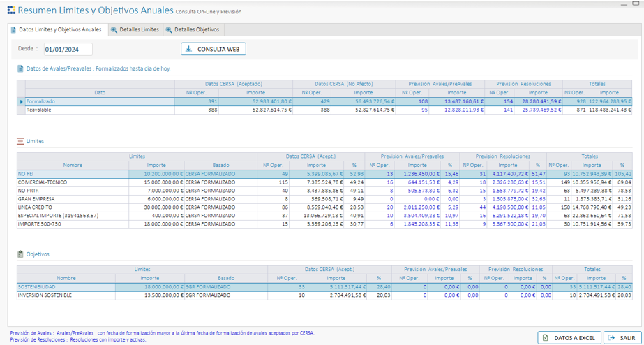
Task: Select the NO PRTR limit row
Action: [324, 191]
